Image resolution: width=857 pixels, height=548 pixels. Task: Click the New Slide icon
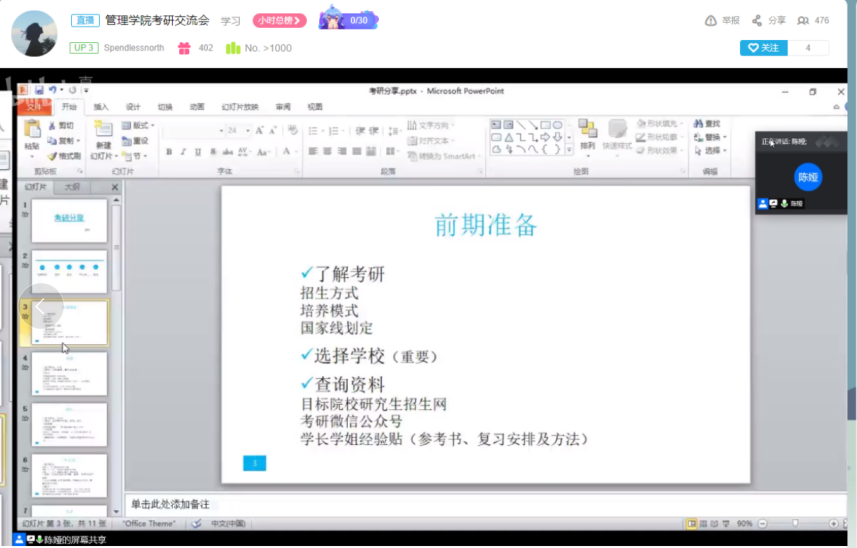(x=103, y=129)
